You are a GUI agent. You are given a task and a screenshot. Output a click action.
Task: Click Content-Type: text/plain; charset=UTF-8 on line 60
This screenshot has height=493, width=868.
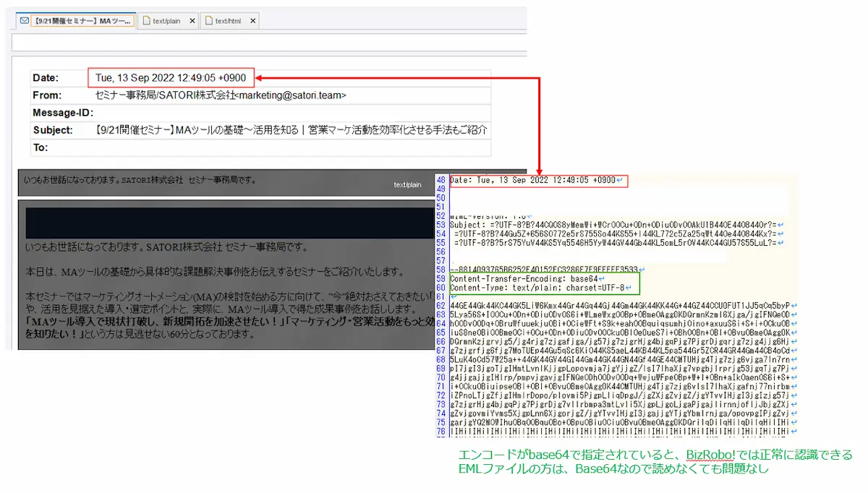tap(537, 288)
